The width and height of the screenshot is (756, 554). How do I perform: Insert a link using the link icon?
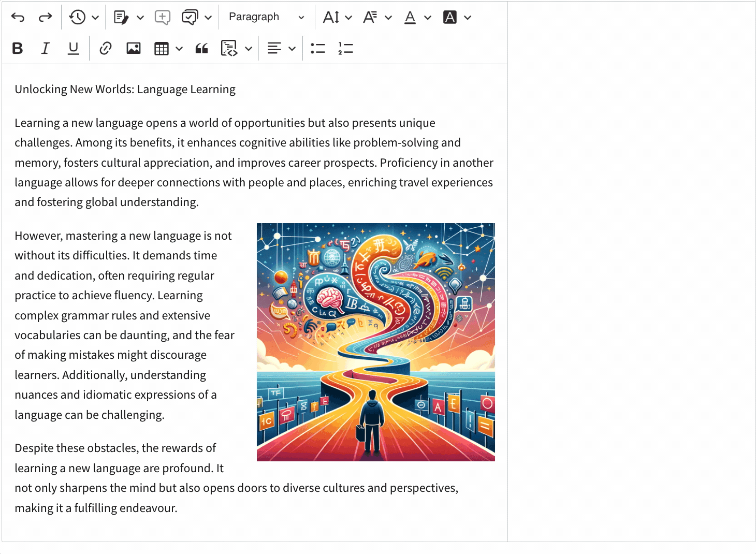coord(106,49)
